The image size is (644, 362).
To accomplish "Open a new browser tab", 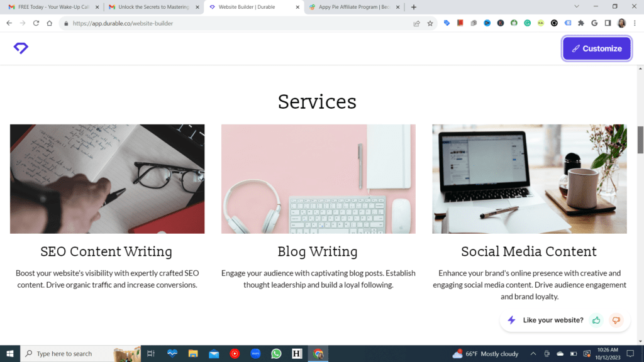I will tap(414, 7).
